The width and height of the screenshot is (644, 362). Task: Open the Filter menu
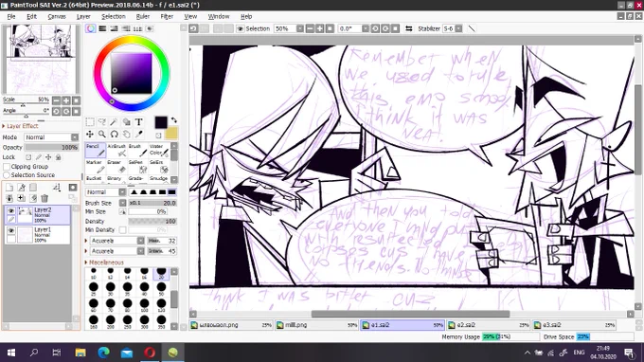[x=167, y=16]
